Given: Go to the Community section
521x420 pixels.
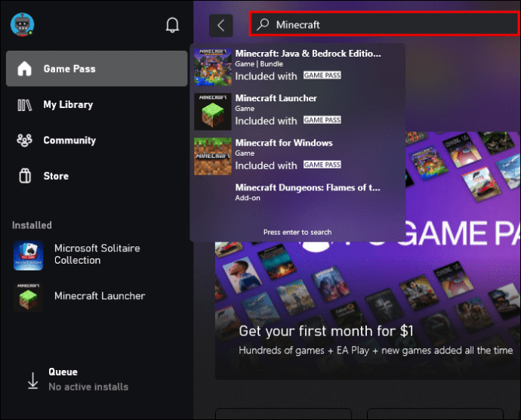Looking at the screenshot, I should [x=97, y=141].
